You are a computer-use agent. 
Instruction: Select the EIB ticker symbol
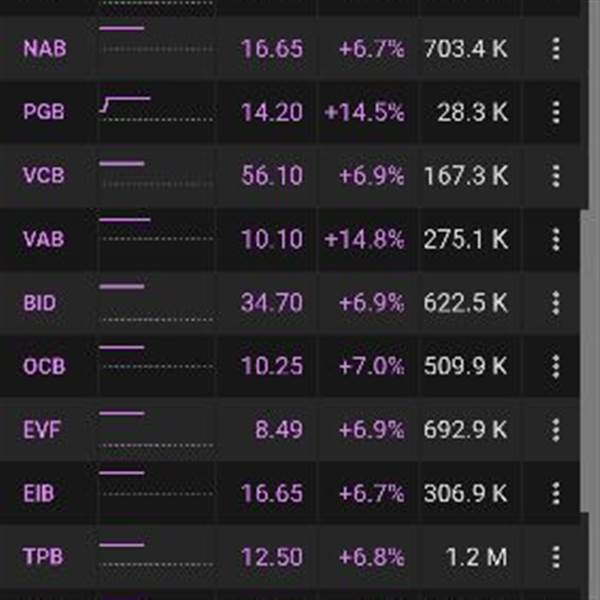(39, 493)
